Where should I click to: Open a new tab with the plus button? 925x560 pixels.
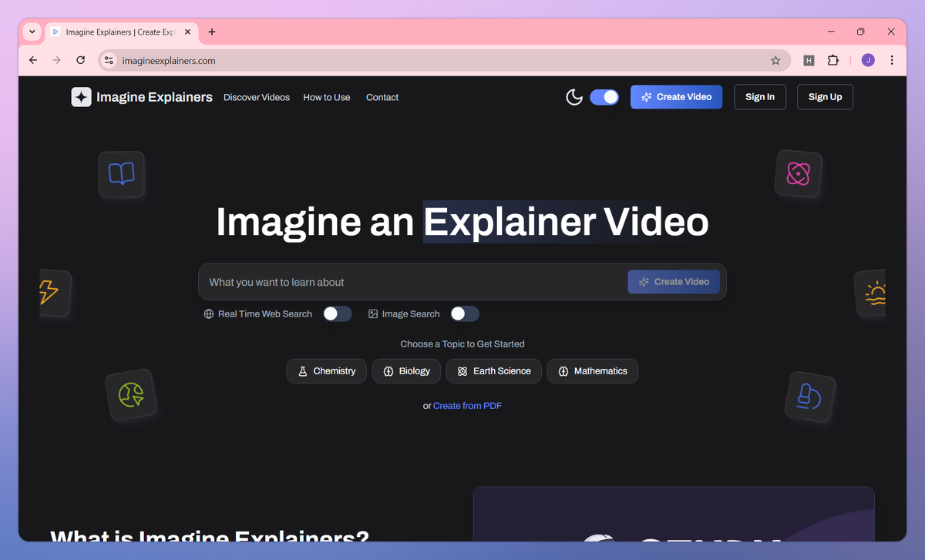click(x=212, y=32)
